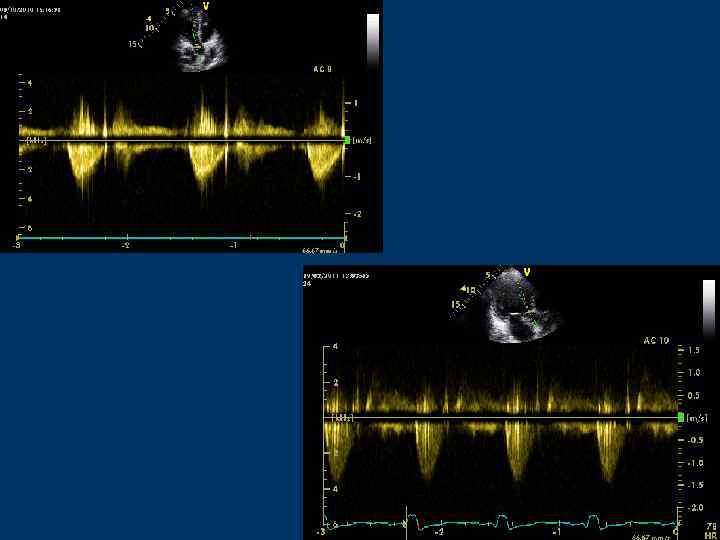Click the yellow V probe marker in AC 8 image

(x=206, y=6)
